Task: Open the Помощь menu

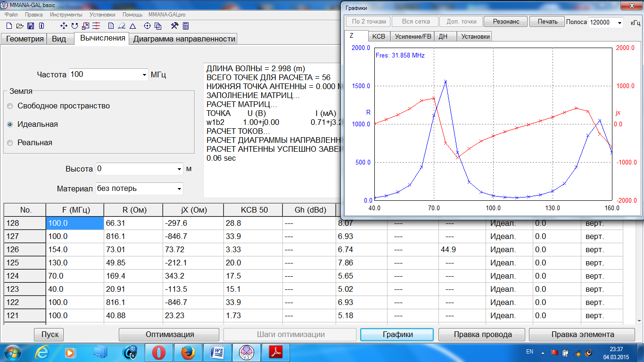Action: pyautogui.click(x=132, y=15)
